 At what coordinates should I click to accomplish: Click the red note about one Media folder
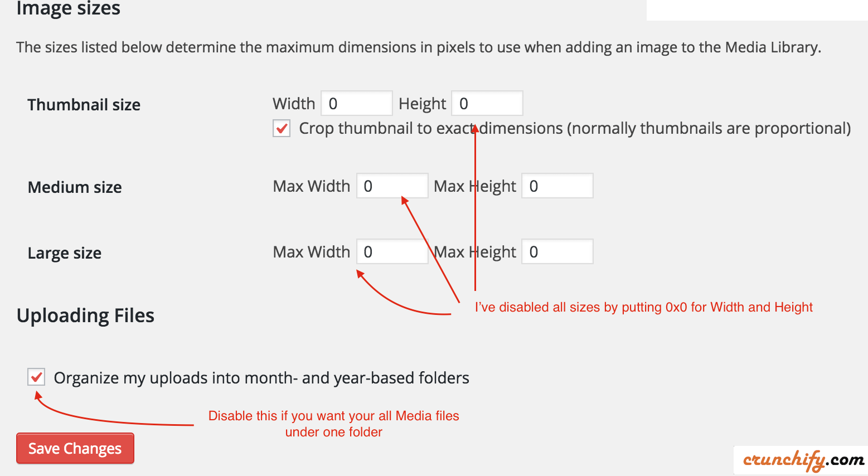point(334,424)
